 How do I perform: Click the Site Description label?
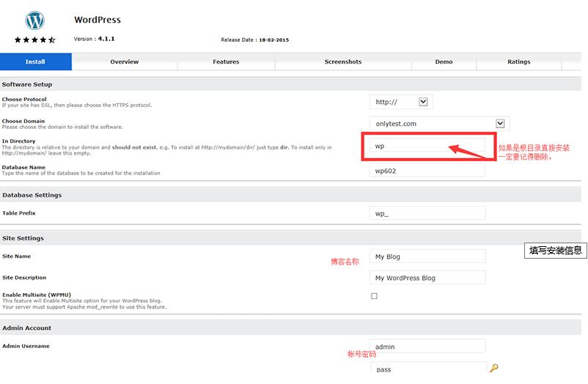[x=24, y=278]
